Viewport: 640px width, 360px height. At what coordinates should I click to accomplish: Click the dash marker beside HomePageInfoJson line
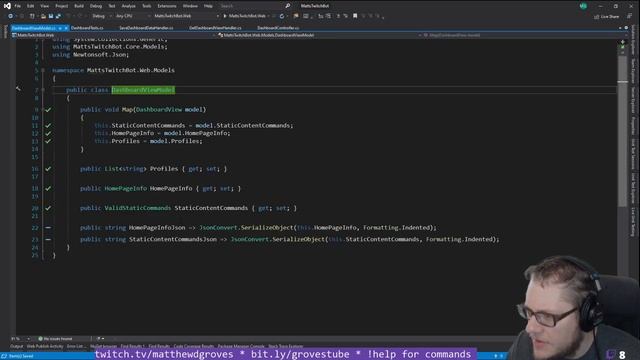pos(48,227)
